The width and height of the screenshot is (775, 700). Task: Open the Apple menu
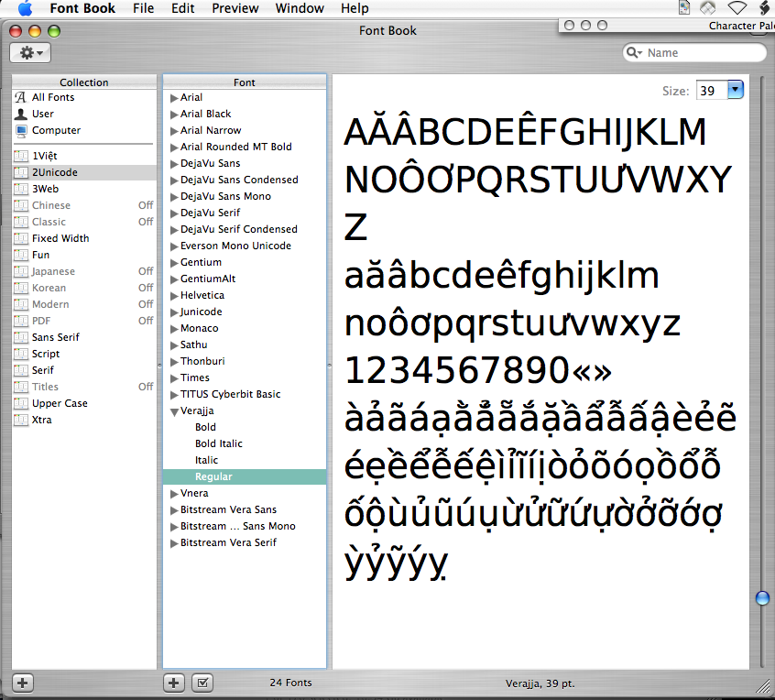pyautogui.click(x=25, y=8)
